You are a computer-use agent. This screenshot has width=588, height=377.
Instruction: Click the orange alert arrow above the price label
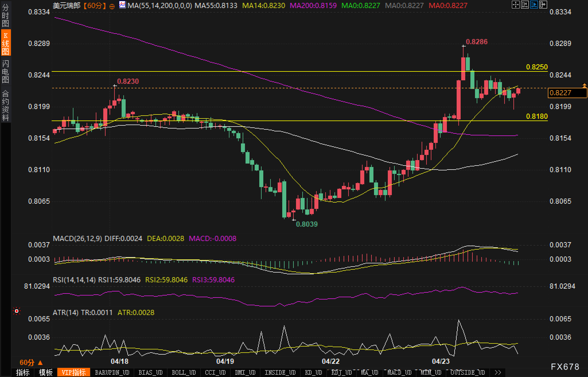[584, 85]
